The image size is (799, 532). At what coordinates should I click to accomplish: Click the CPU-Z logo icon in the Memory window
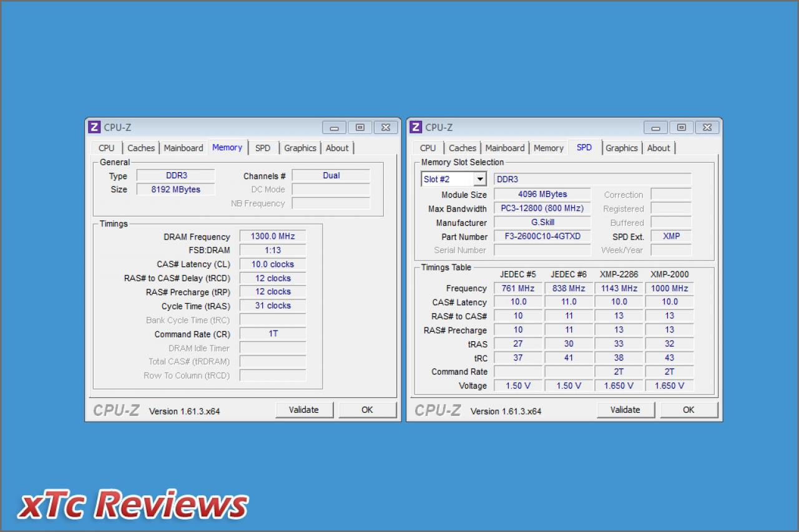(94, 127)
